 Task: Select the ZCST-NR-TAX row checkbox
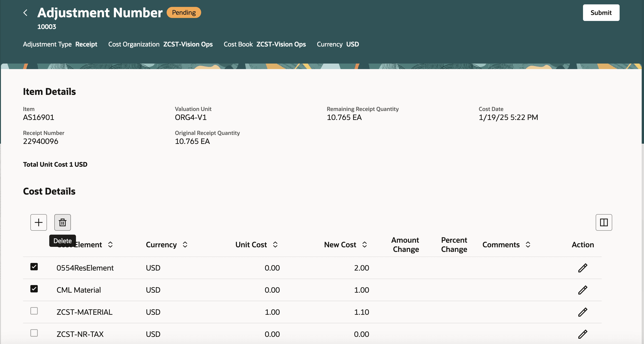(x=34, y=333)
